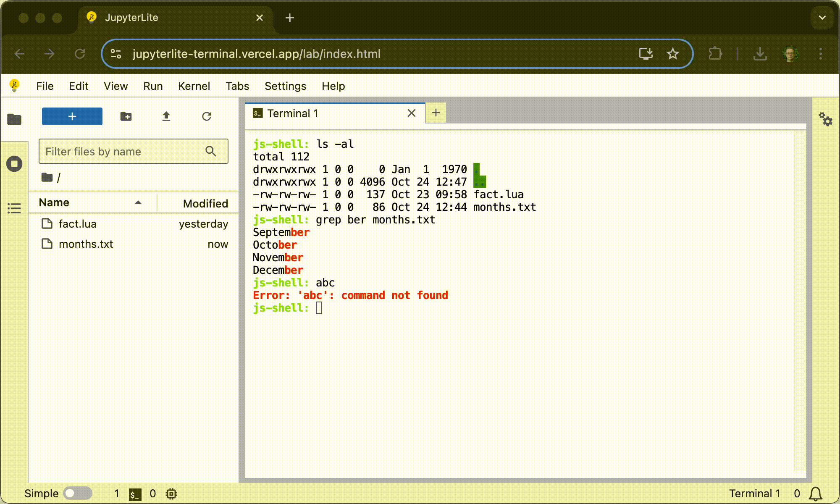Screen dimensions: 840x504
Task: Click the new folder icon
Action: click(x=126, y=116)
